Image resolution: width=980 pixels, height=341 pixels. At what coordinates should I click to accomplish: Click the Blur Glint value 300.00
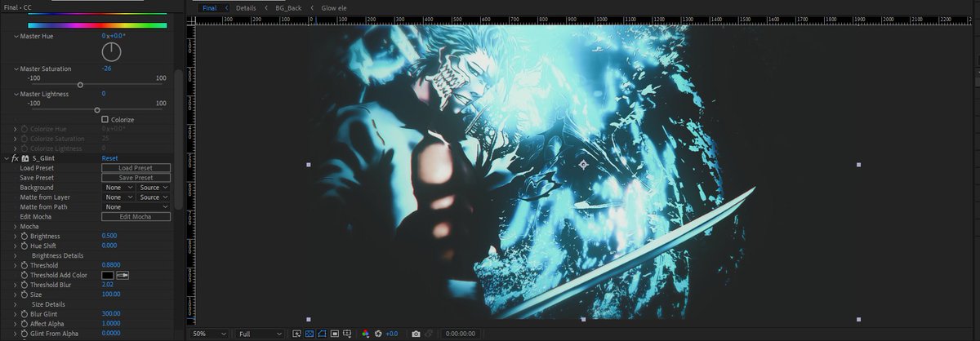coord(111,314)
